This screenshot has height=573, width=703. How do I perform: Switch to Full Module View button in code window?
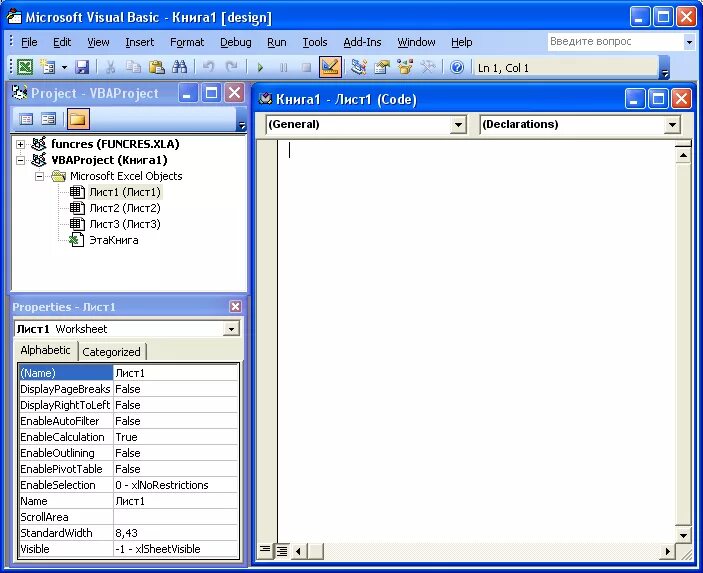[x=282, y=551]
